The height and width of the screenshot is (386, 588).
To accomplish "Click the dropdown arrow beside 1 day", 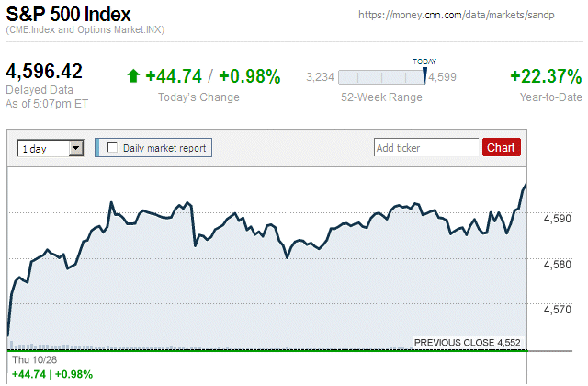I will [76, 147].
